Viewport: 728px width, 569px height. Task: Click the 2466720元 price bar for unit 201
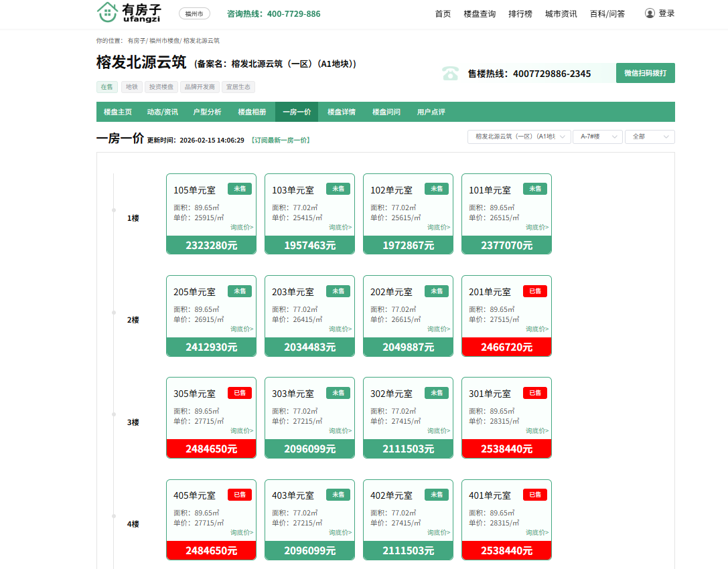[506, 347]
